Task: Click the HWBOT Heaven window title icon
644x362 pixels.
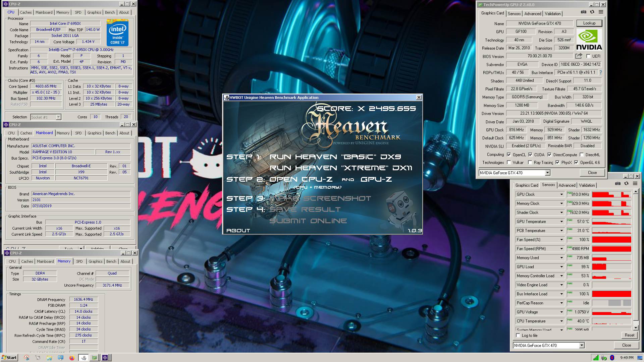Action: point(226,98)
